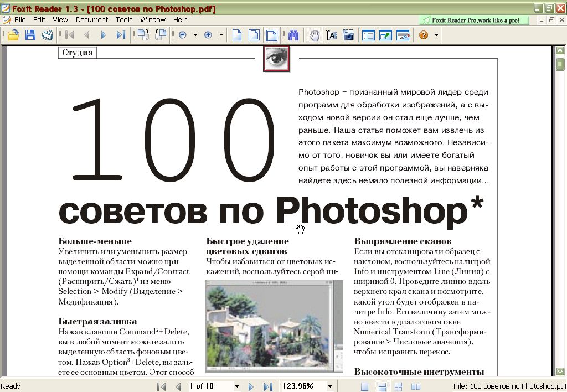Activate the Snapshot camera tool
This screenshot has height=392, width=567.
pos(348,35)
